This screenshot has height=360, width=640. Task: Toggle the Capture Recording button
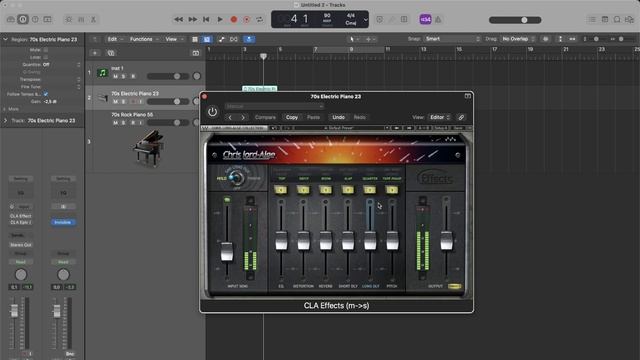(x=247, y=19)
